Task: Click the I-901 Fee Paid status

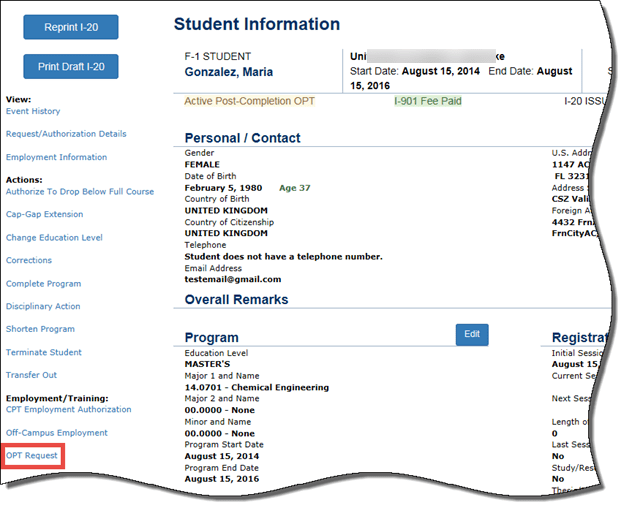Action: pyautogui.click(x=428, y=101)
